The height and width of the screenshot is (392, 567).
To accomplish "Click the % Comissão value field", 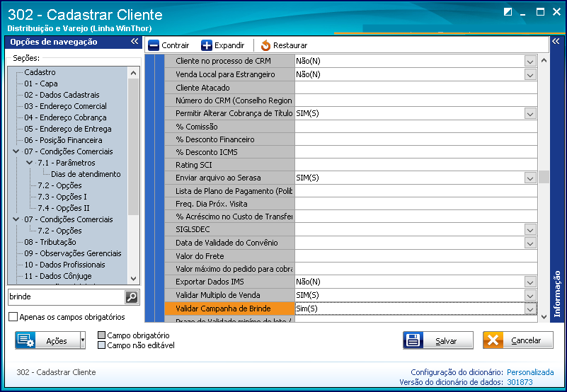I will [416, 127].
